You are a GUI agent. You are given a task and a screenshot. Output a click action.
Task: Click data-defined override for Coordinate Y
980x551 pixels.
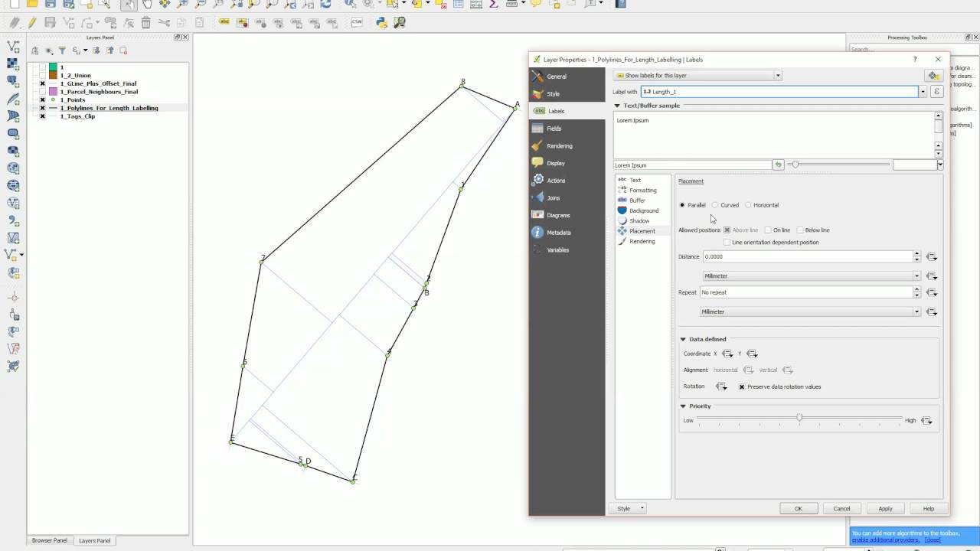click(x=752, y=354)
